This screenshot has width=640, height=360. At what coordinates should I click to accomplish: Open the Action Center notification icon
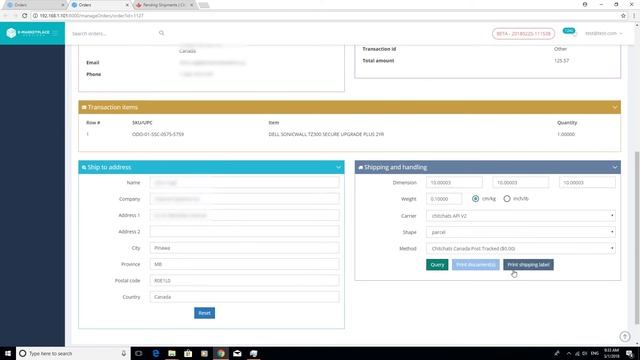coord(630,353)
